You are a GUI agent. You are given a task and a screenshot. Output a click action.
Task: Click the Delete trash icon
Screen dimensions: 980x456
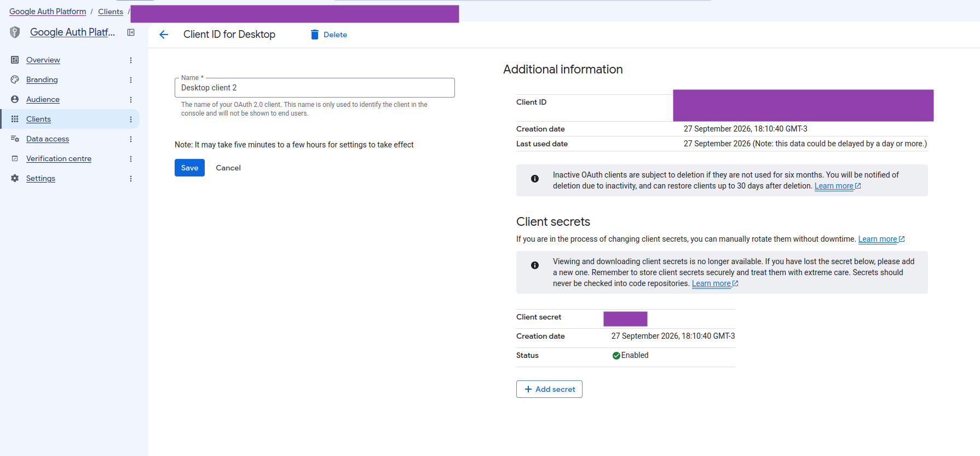coord(315,35)
